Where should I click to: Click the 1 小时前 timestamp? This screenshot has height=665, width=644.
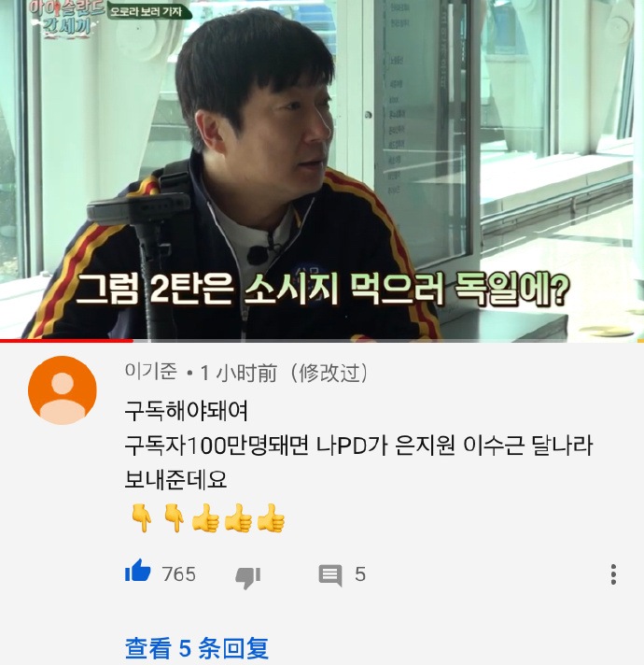239,374
